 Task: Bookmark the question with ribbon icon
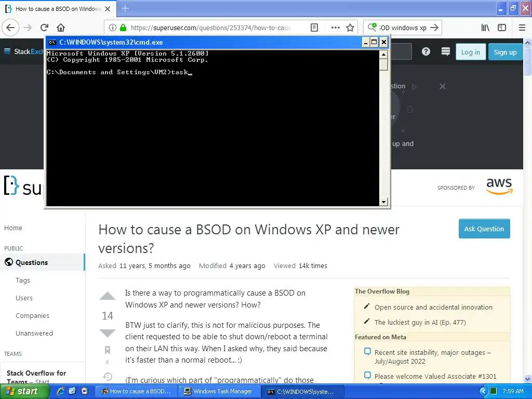coord(108,350)
